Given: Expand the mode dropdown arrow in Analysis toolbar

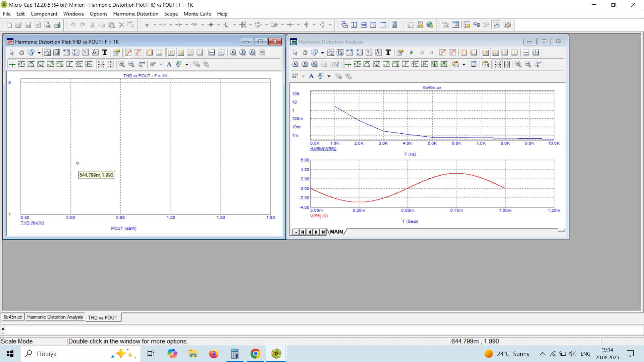Looking at the screenshot, I should tap(322, 53).
